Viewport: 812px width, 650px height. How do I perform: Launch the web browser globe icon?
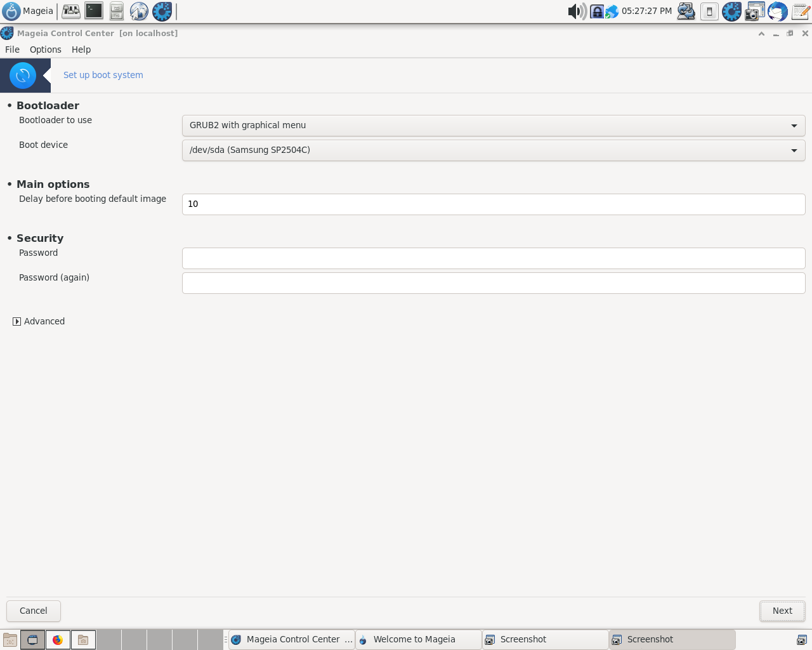(139, 11)
